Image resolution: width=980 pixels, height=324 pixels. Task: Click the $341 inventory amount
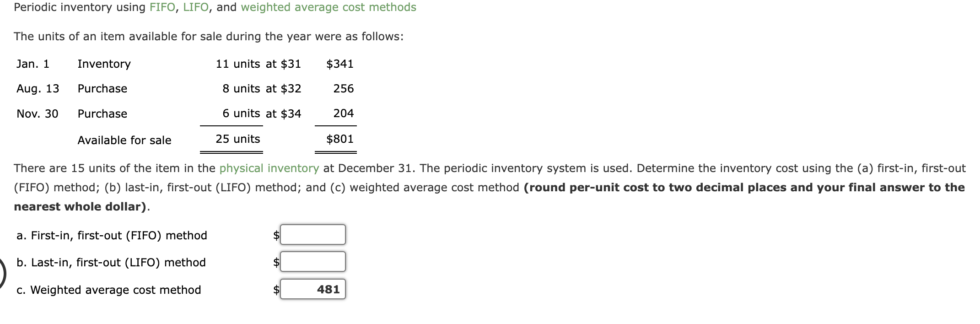(340, 64)
